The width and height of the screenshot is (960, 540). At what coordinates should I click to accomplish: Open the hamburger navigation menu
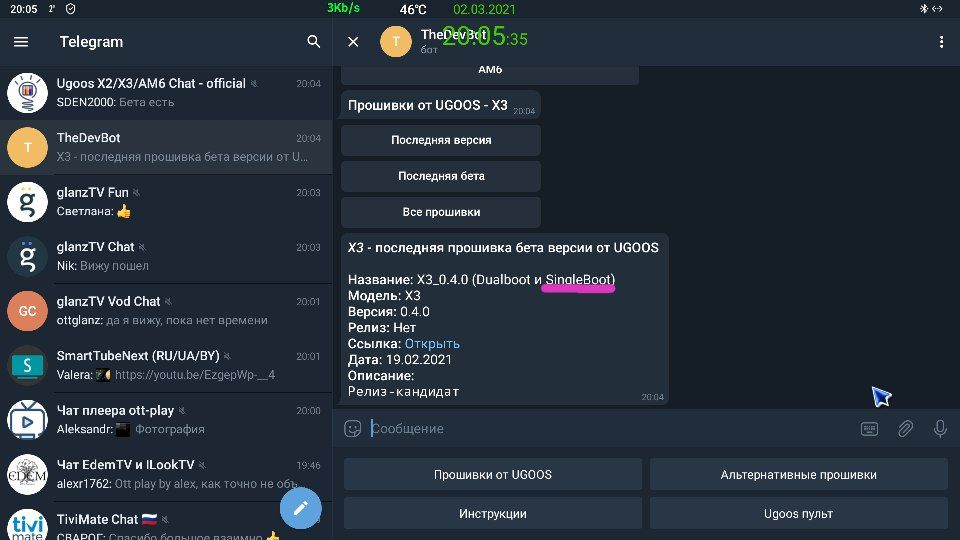pyautogui.click(x=21, y=42)
